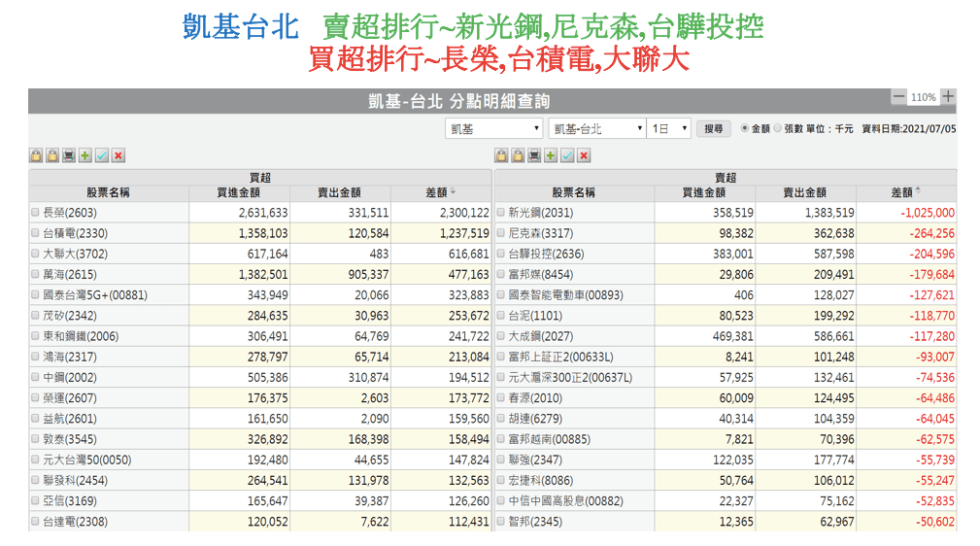Click the checkmark icon in right table toolbar
980x546 pixels.
pyautogui.click(x=567, y=155)
